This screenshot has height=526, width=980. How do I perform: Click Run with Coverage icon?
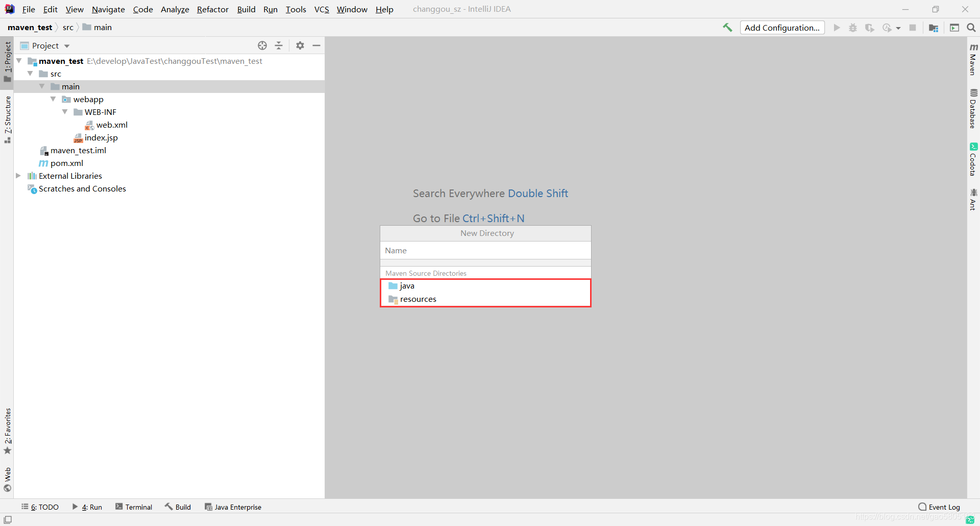click(x=870, y=28)
